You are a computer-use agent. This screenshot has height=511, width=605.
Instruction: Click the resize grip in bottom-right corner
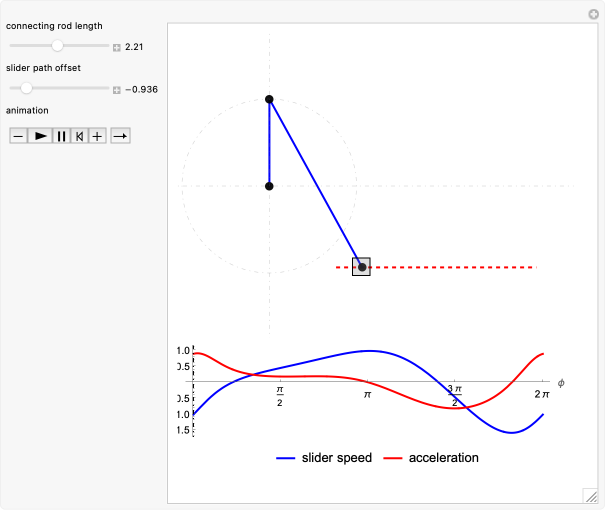pos(590,494)
